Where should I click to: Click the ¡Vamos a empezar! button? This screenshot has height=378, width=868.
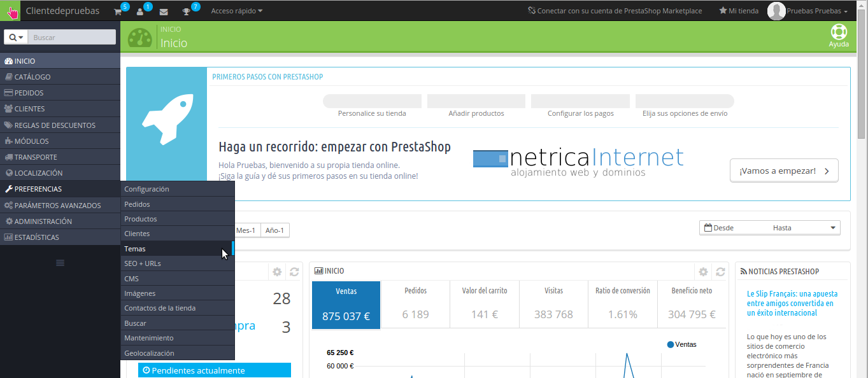point(784,171)
